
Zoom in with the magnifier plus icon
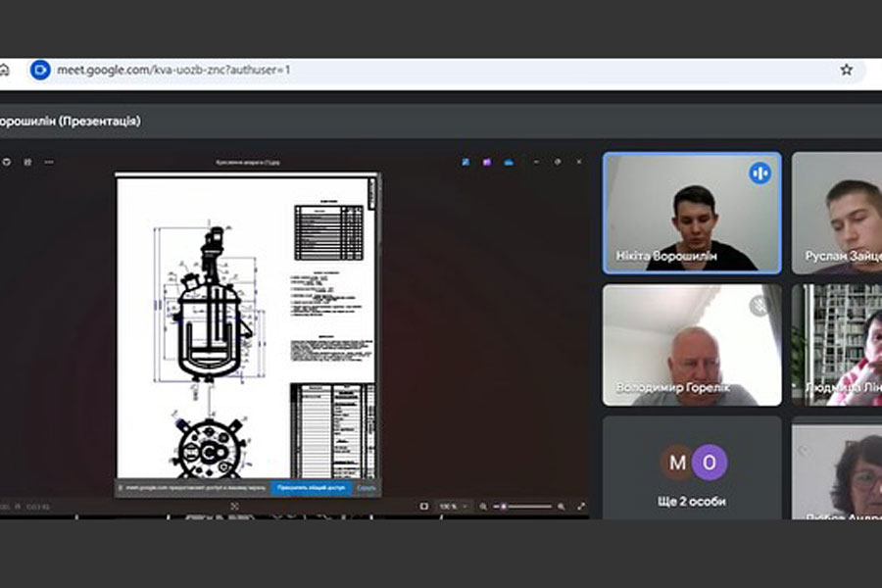pyautogui.click(x=561, y=507)
